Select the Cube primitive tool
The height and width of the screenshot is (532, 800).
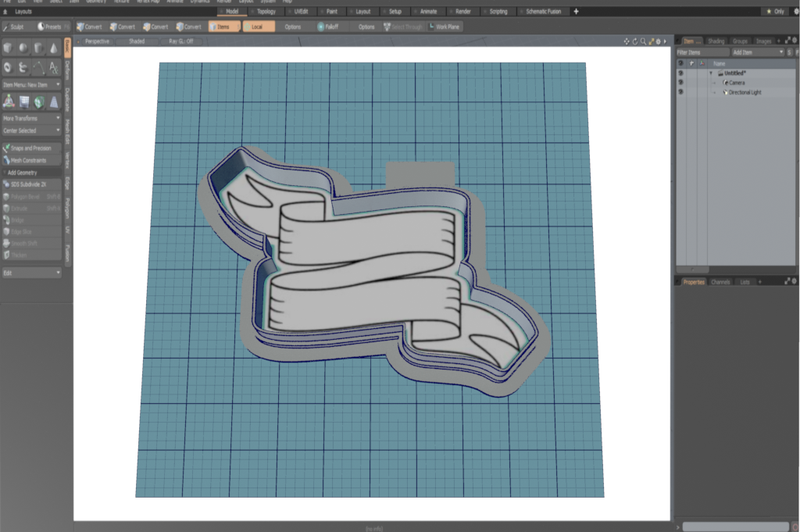(9, 48)
